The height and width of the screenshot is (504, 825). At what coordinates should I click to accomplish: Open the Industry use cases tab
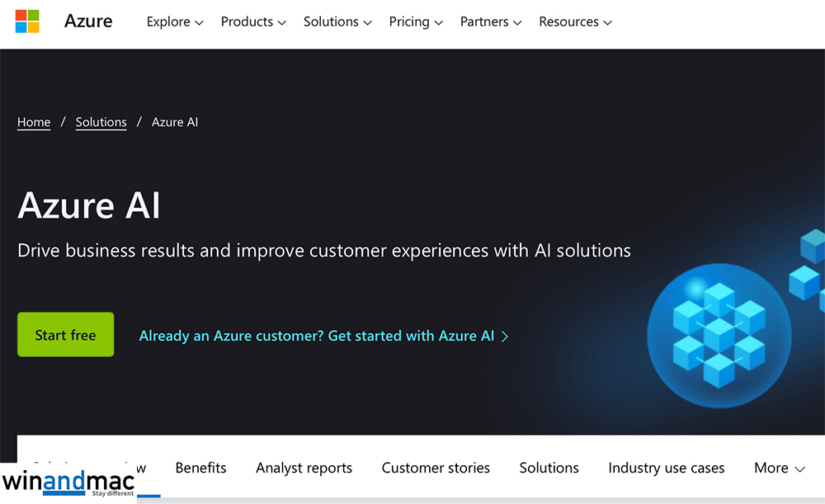pyautogui.click(x=666, y=468)
